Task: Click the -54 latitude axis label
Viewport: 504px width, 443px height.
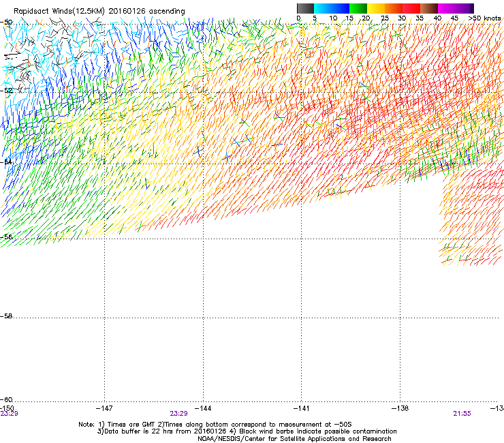Action: pos(6,162)
